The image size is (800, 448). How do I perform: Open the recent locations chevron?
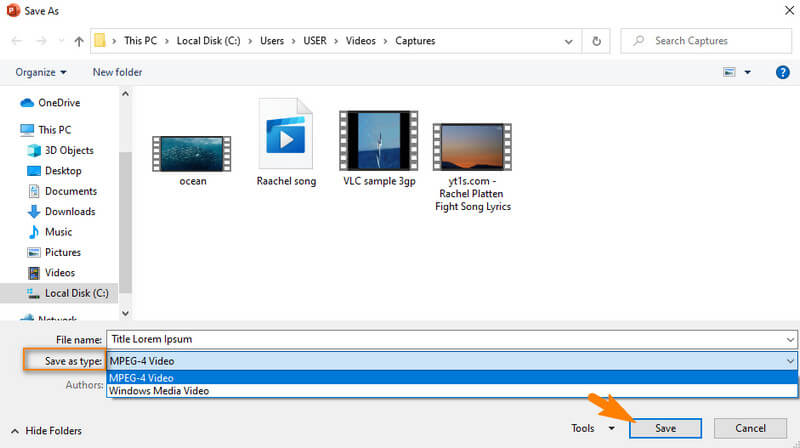[x=61, y=41]
